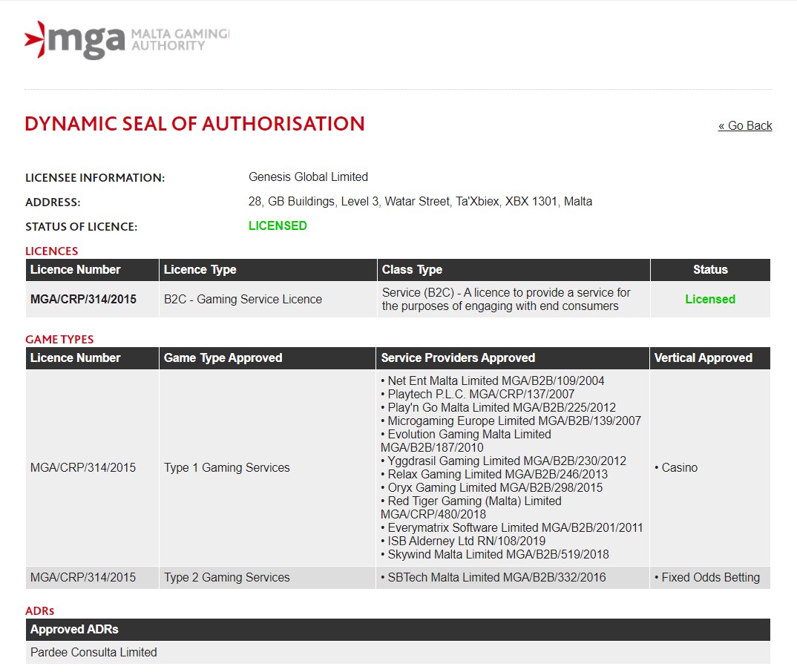Screen dimensions: 797x672
Task: Click the Game Type Approved column header
Action: [267, 358]
